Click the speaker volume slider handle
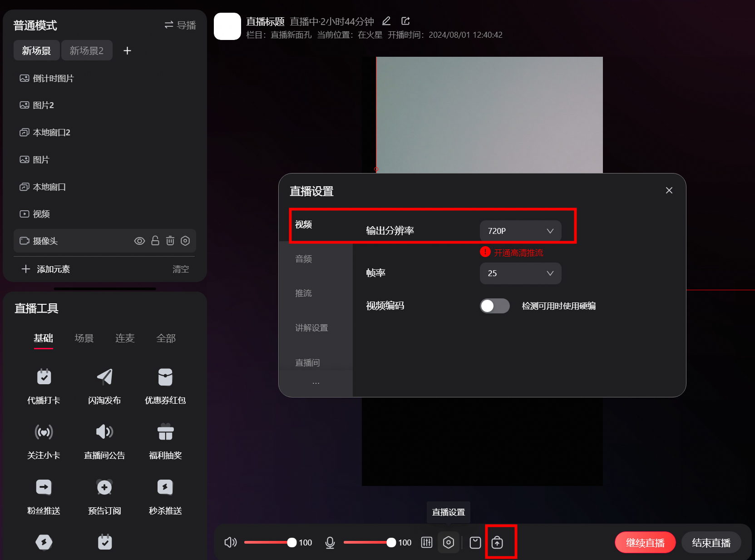The width and height of the screenshot is (755, 560). 292,542
